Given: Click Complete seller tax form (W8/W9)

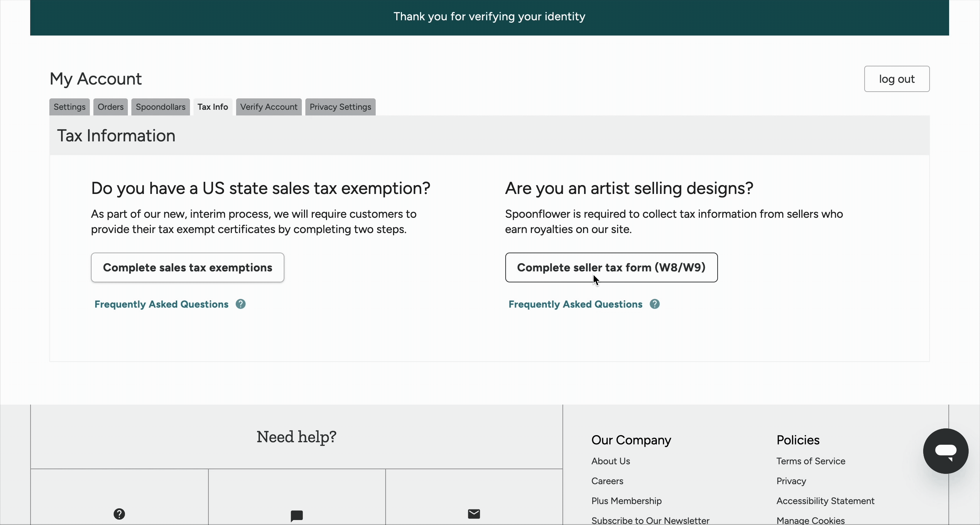Looking at the screenshot, I should tap(611, 267).
